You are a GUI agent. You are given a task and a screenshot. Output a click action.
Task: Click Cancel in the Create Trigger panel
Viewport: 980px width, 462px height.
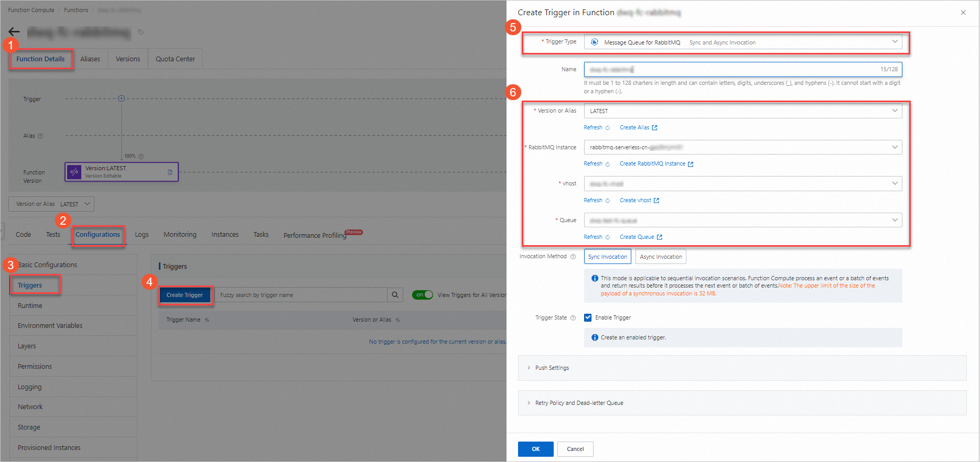(x=575, y=449)
